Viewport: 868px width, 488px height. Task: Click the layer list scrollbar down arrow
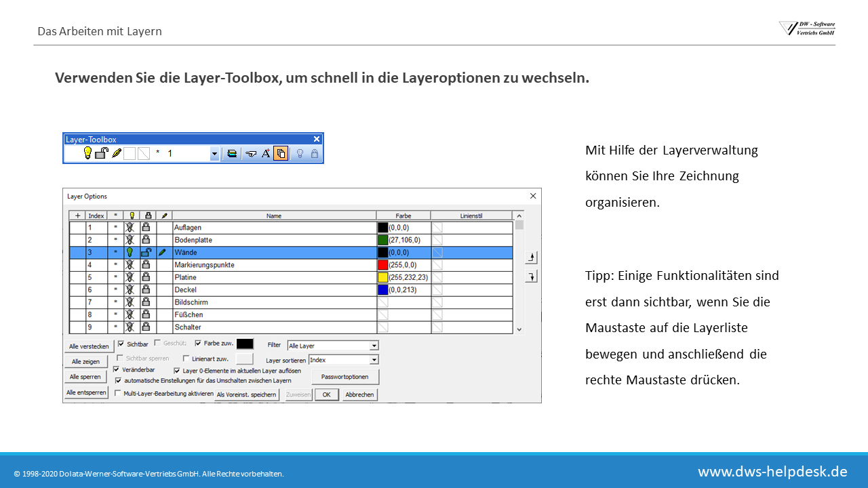click(519, 329)
